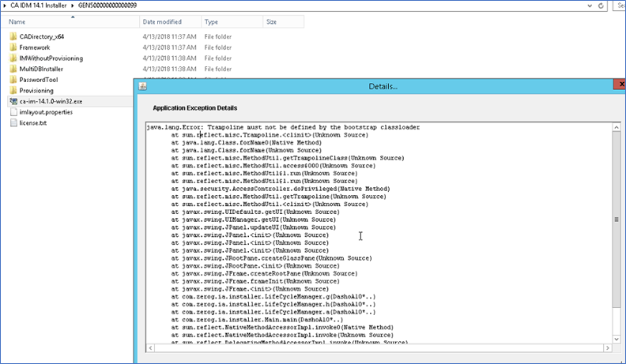The width and height of the screenshot is (626, 364).
Task: Expand the breadcrumb arrow before GEN500000000000099
Action: click(73, 6)
